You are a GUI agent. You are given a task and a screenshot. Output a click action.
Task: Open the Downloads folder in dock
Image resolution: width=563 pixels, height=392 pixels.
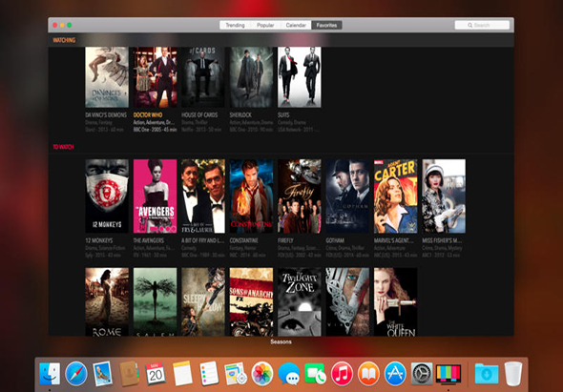pos(486,374)
